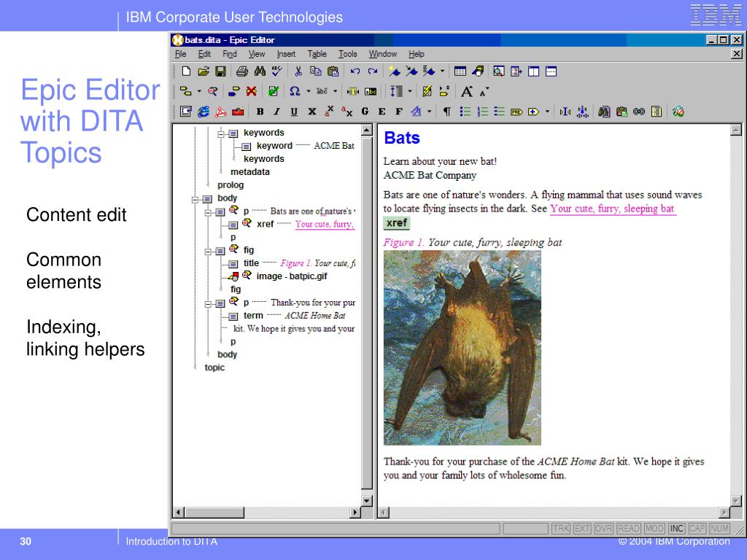
Task: Click the bat picture in the document
Action: [462, 348]
